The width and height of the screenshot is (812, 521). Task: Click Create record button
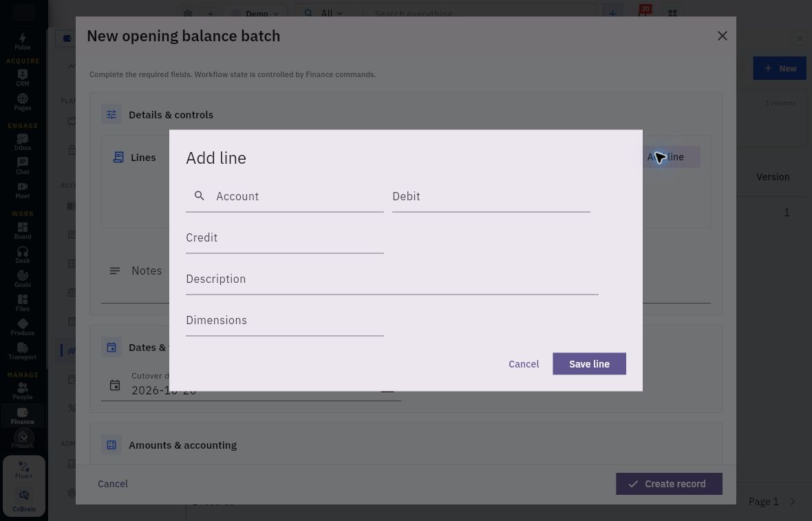tap(669, 484)
